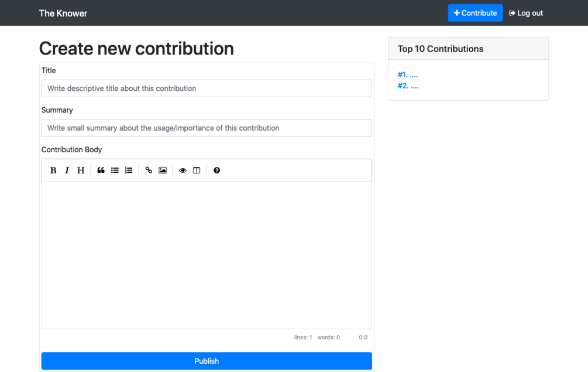Image resolution: width=588 pixels, height=372 pixels.
Task: Open the #2 top contribution link
Action: click(x=408, y=86)
